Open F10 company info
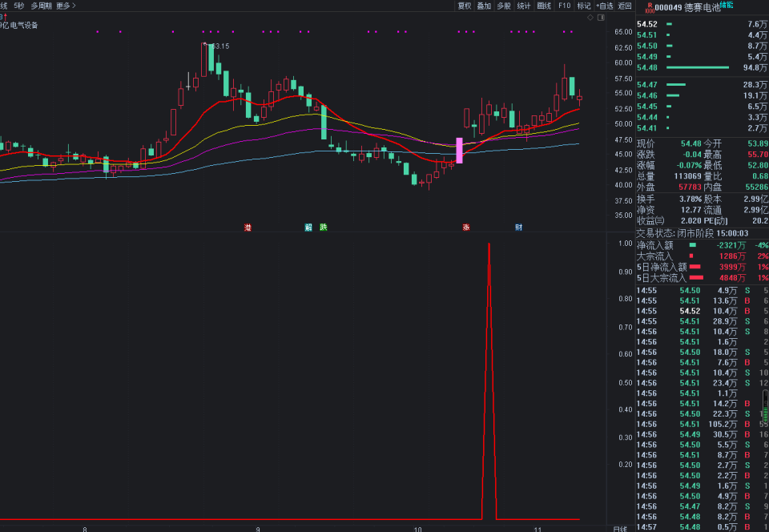This screenshot has height=532, width=769. (565, 6)
